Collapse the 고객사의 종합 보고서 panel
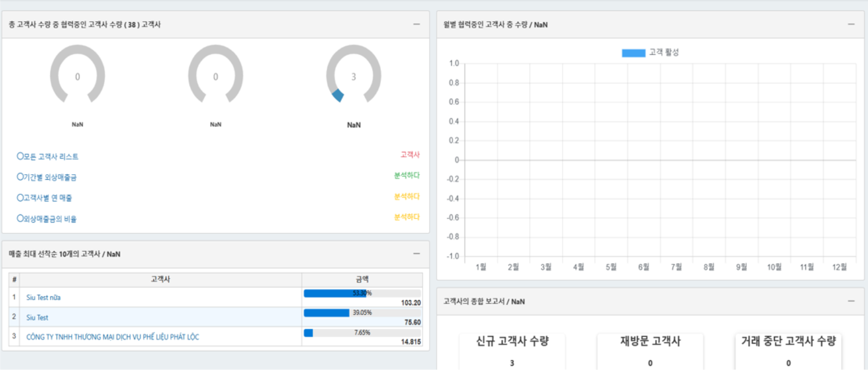This screenshot has height=370, width=868. click(x=851, y=301)
